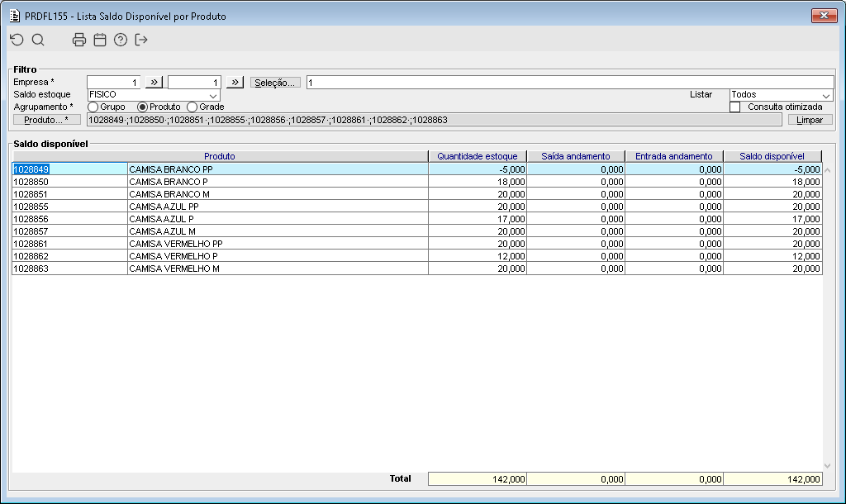The height and width of the screenshot is (504, 846).
Task: Open the Saldo estoque FISICO dropdown
Action: click(154, 95)
